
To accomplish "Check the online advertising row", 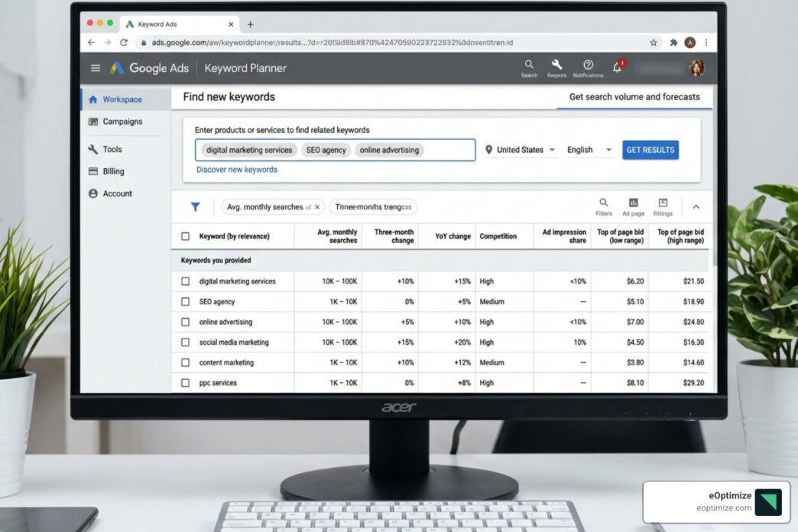I will click(x=185, y=322).
